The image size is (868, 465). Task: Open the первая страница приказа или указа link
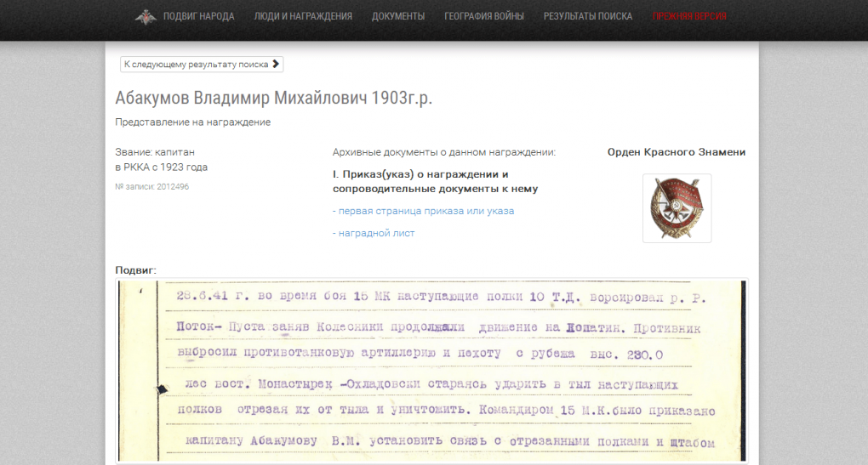423,211
